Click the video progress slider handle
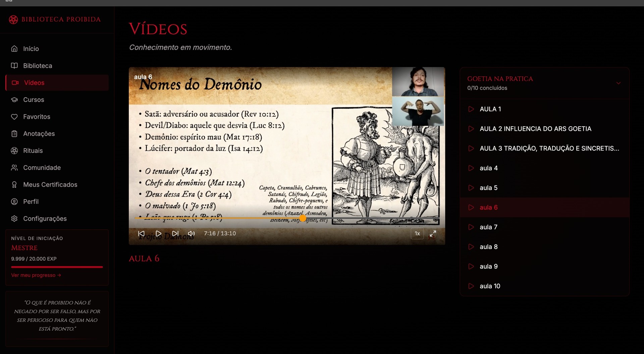The image size is (644, 354). (303, 218)
